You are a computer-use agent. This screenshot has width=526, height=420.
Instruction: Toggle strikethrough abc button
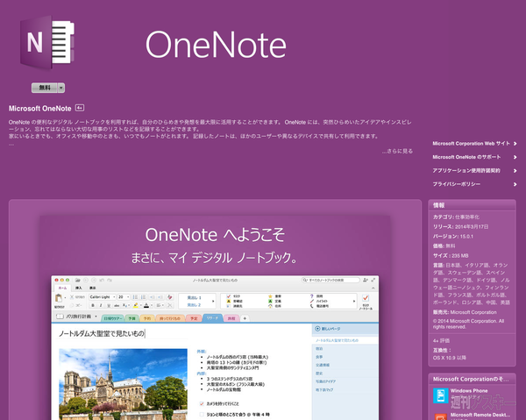pos(117,306)
